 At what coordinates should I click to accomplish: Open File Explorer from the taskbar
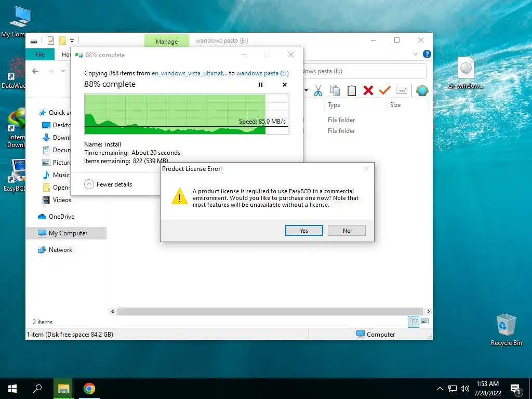click(x=63, y=389)
